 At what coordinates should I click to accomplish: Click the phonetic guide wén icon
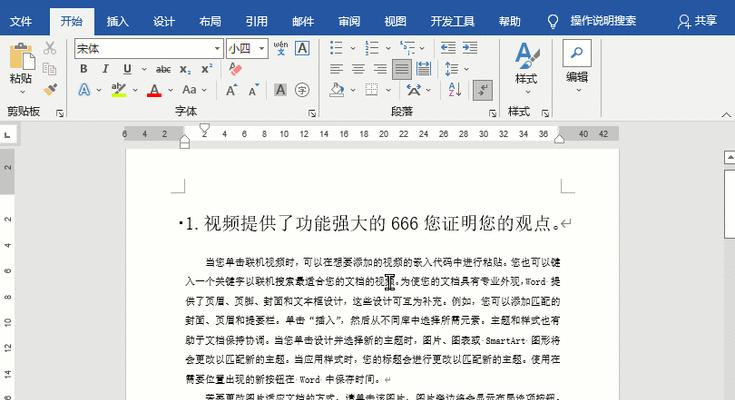tap(281, 48)
